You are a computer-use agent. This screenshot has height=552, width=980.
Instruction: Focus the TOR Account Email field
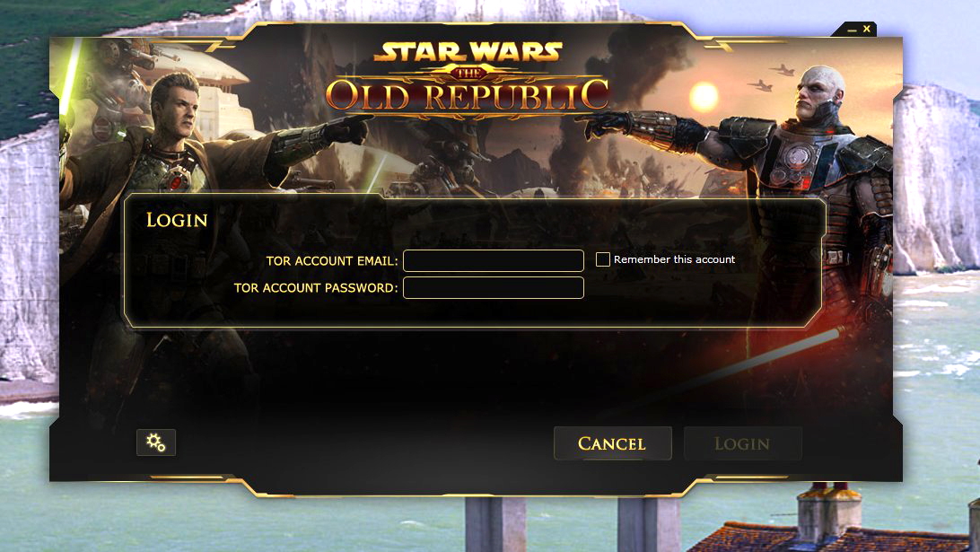(x=494, y=260)
